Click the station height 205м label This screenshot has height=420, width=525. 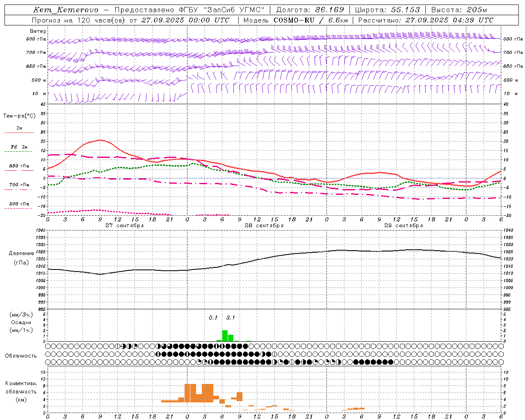pos(476,10)
